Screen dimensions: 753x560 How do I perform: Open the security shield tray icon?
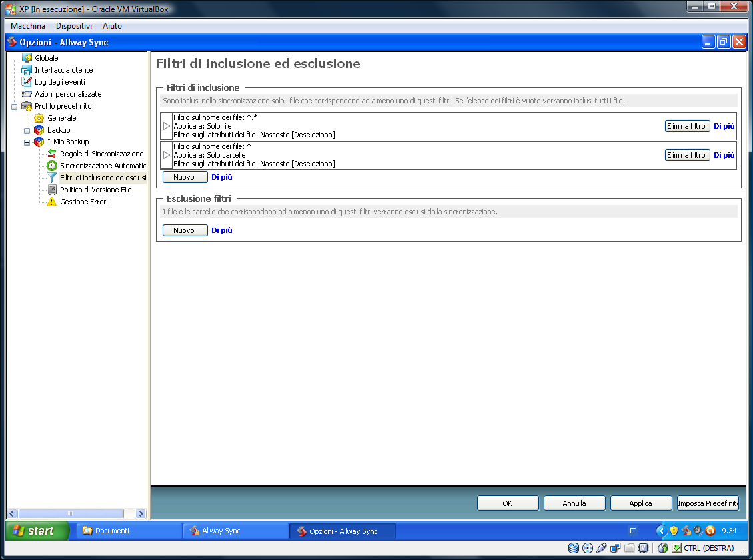(x=674, y=531)
